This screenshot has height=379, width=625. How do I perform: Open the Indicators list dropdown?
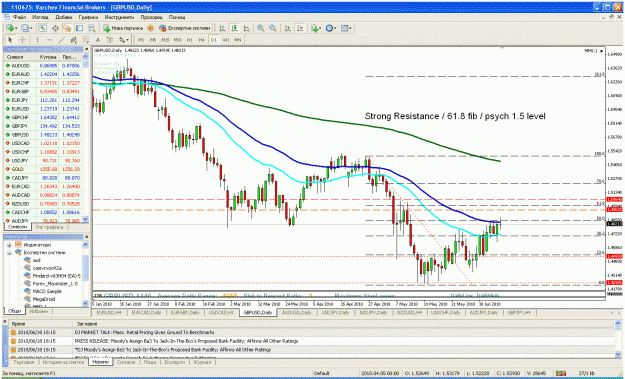coord(316,28)
